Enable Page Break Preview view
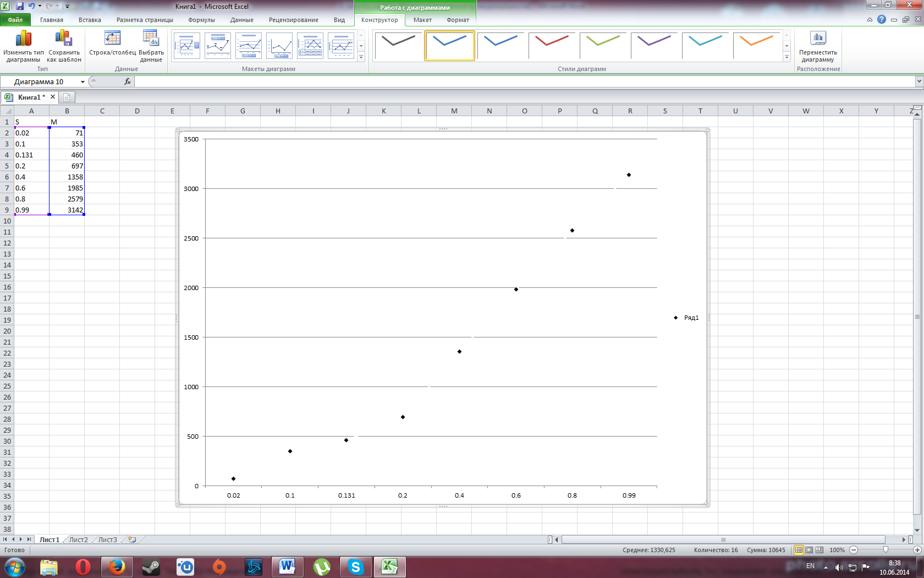924x578 pixels. (x=820, y=550)
